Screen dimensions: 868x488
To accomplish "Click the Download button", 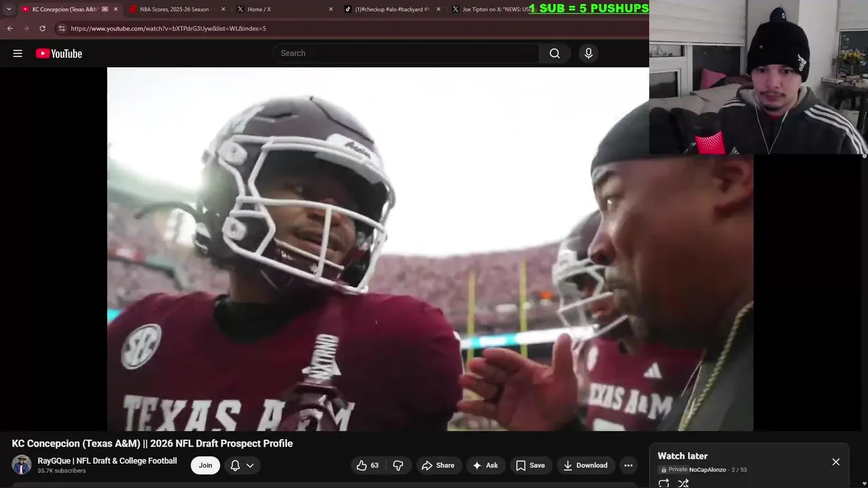I will [x=585, y=465].
